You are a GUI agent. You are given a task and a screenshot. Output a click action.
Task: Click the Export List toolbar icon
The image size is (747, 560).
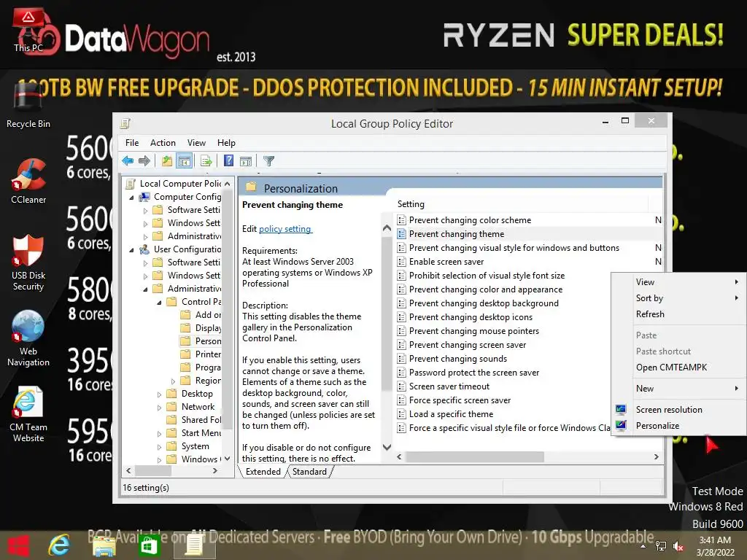(206, 161)
